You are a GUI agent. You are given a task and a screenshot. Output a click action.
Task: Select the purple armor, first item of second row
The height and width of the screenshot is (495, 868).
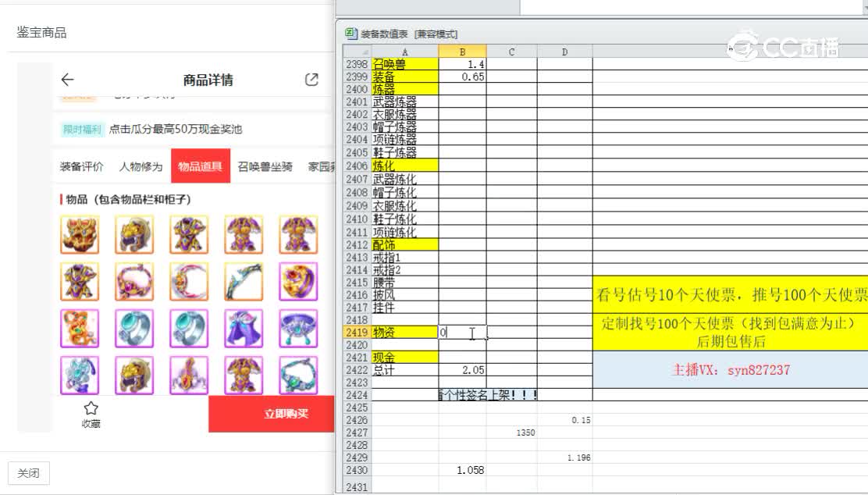80,282
